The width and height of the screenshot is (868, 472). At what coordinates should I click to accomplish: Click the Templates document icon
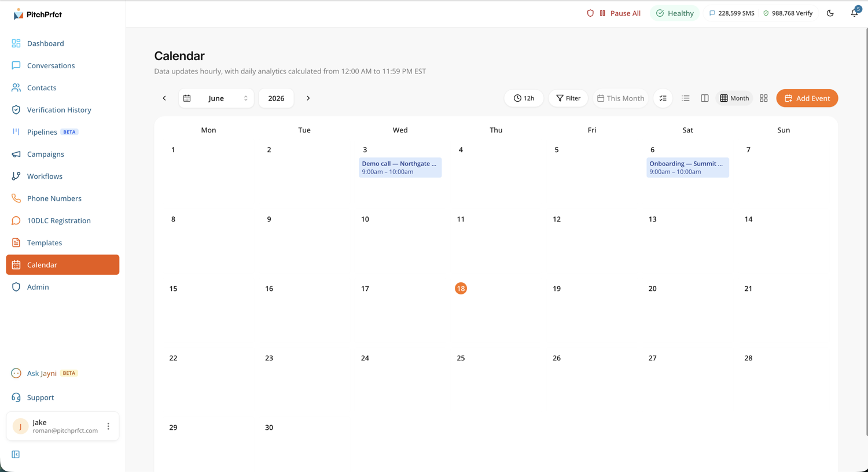pyautogui.click(x=16, y=243)
